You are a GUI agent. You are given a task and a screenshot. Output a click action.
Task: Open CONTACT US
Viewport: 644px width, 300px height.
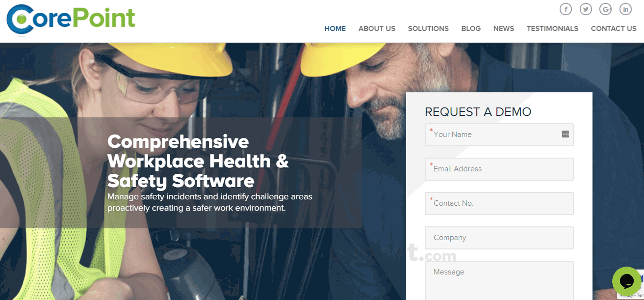coord(614,28)
